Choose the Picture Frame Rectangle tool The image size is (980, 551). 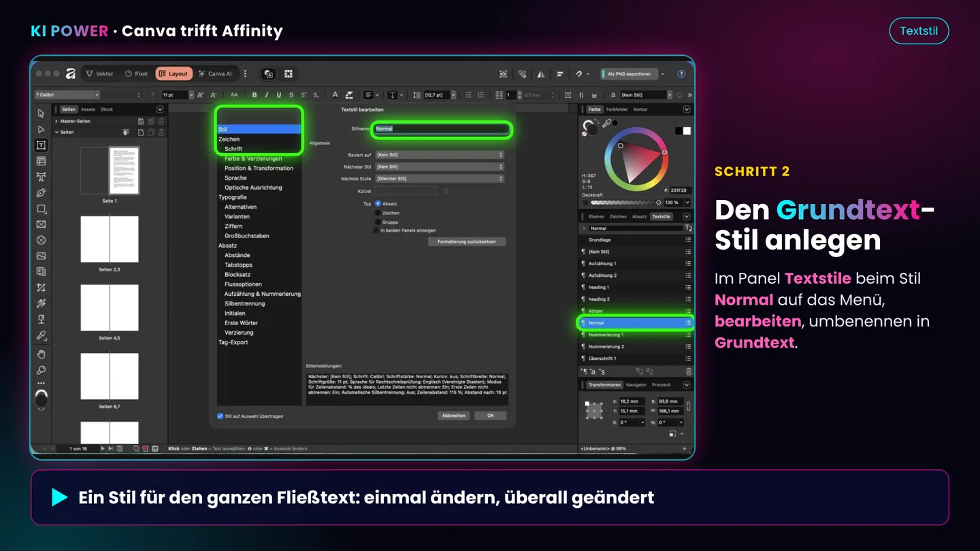41,224
